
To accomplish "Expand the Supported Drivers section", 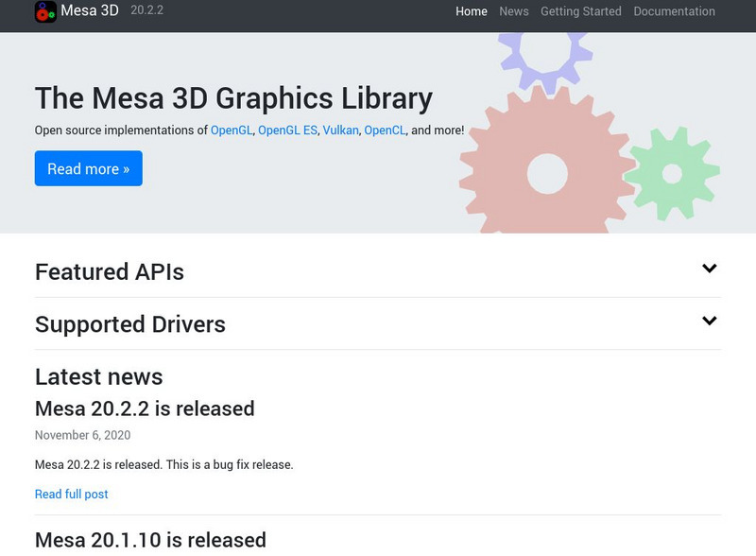I will [129, 324].
